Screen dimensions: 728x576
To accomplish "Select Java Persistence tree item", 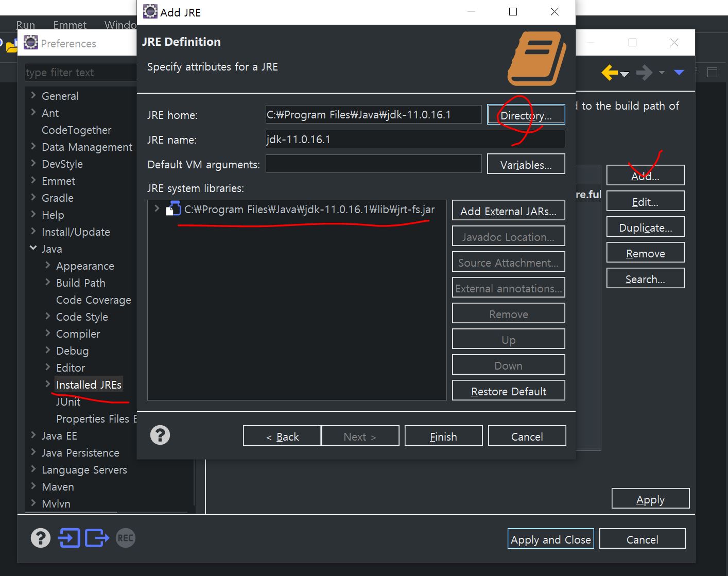I will click(80, 452).
